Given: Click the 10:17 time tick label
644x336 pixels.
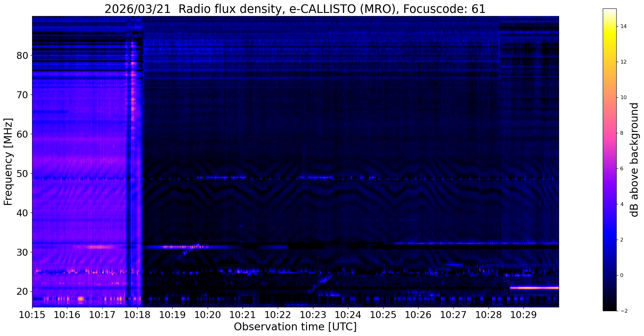Looking at the screenshot, I should pos(102,315).
